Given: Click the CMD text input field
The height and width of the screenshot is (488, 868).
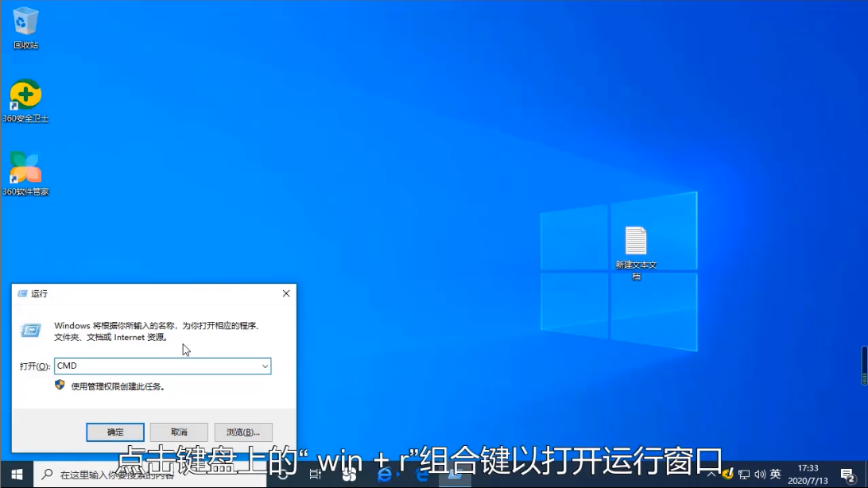Looking at the screenshot, I should click(x=157, y=366).
